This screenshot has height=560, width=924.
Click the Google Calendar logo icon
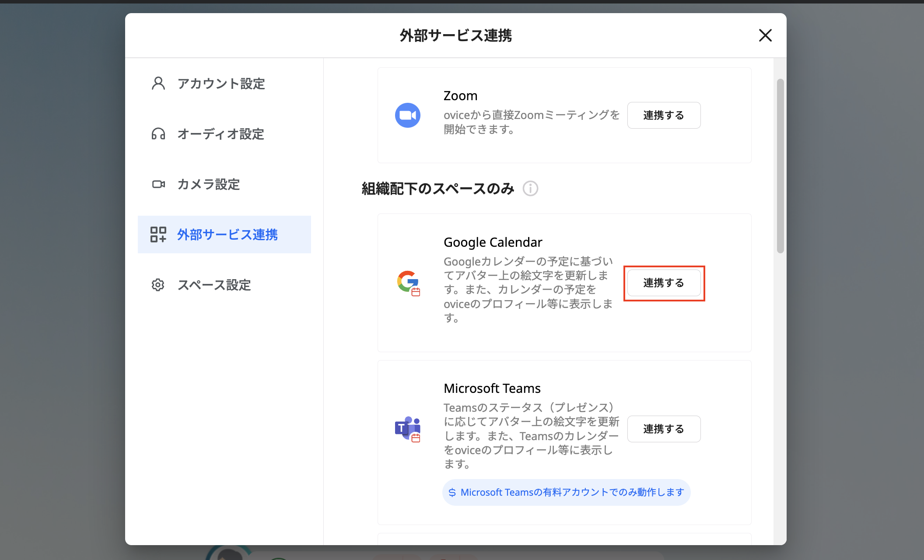pyautogui.click(x=408, y=283)
